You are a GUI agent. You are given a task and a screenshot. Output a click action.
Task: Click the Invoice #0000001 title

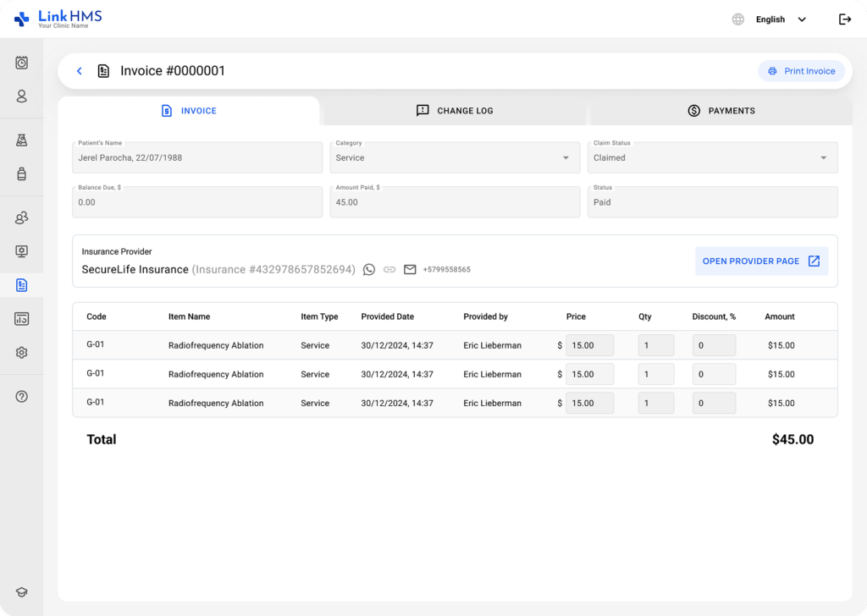(x=173, y=71)
